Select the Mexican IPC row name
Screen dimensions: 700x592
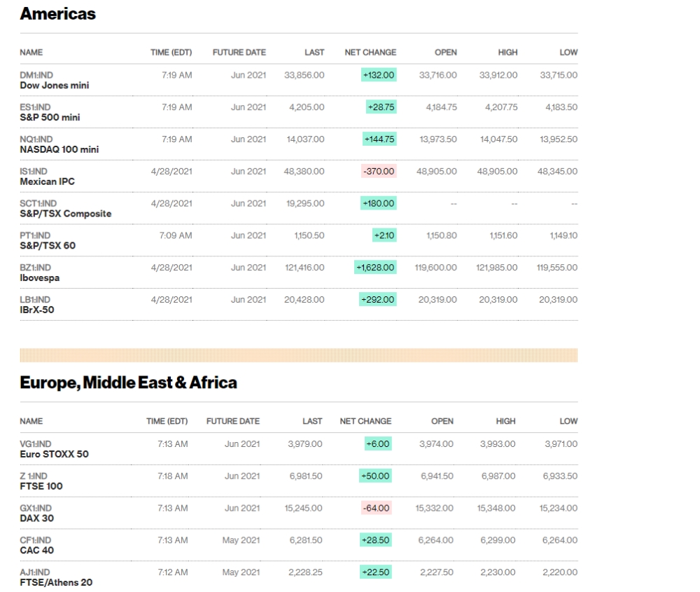coord(47,182)
